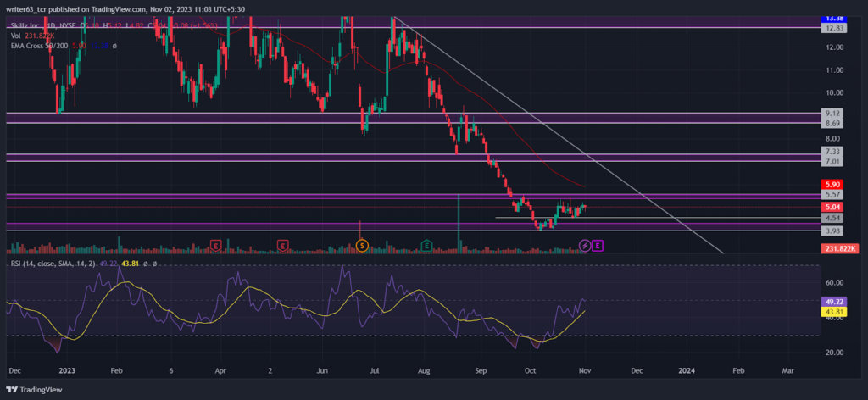Image resolution: width=868 pixels, height=400 pixels.
Task: Click the first red earnings E marker
Action: 216,245
